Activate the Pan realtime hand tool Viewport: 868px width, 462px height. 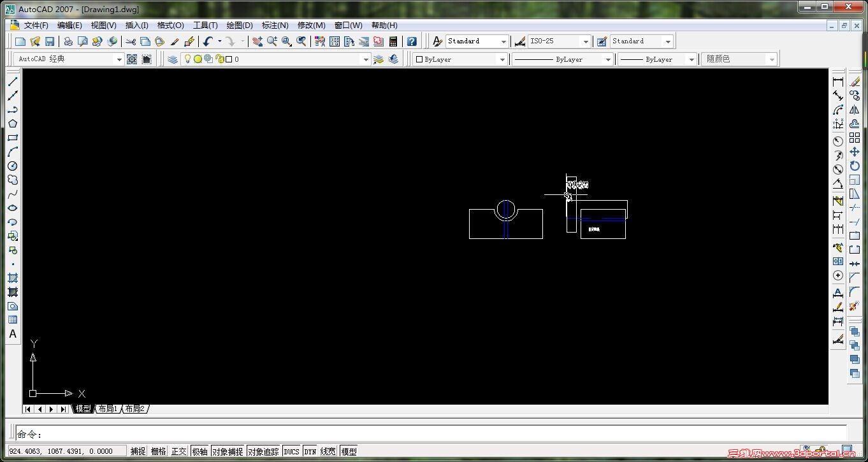tap(257, 41)
